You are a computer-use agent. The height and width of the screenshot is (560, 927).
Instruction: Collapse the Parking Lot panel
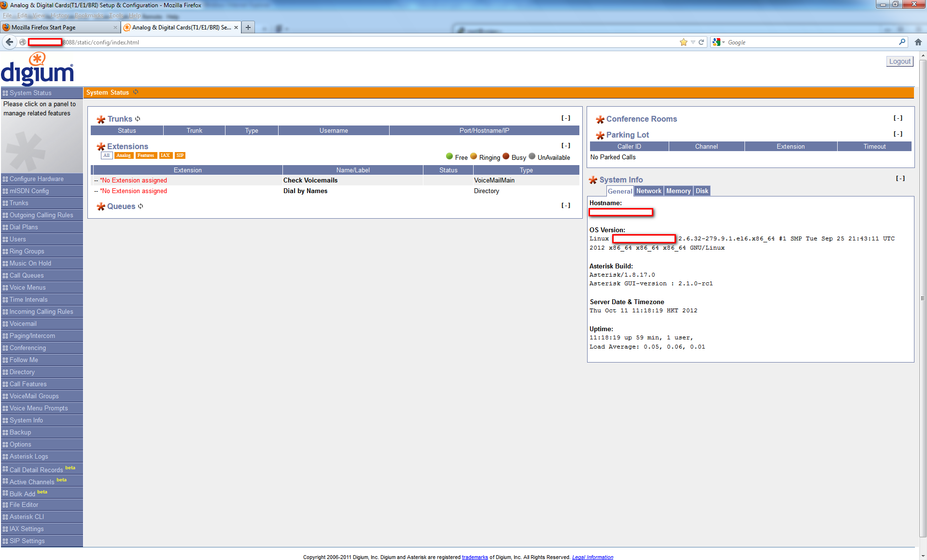[x=898, y=134]
